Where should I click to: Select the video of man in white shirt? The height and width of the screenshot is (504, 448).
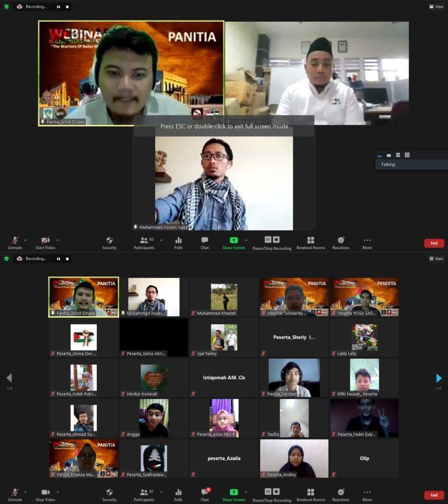pyautogui.click(x=317, y=73)
